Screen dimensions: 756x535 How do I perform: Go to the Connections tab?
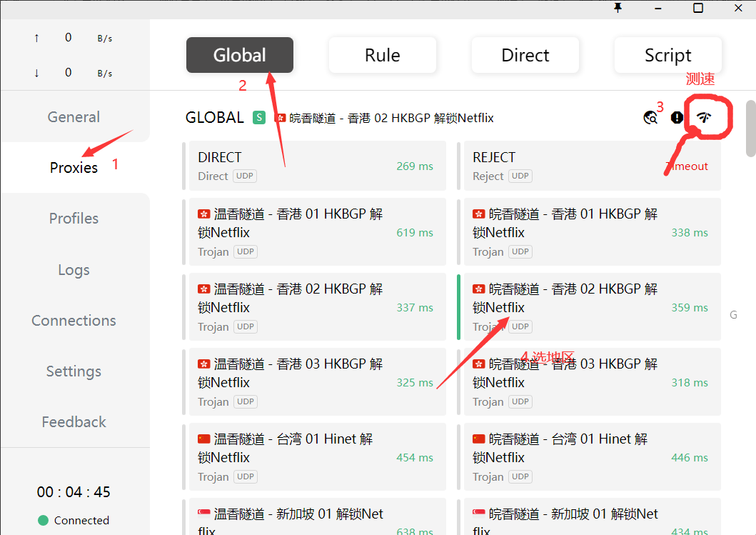tap(74, 321)
